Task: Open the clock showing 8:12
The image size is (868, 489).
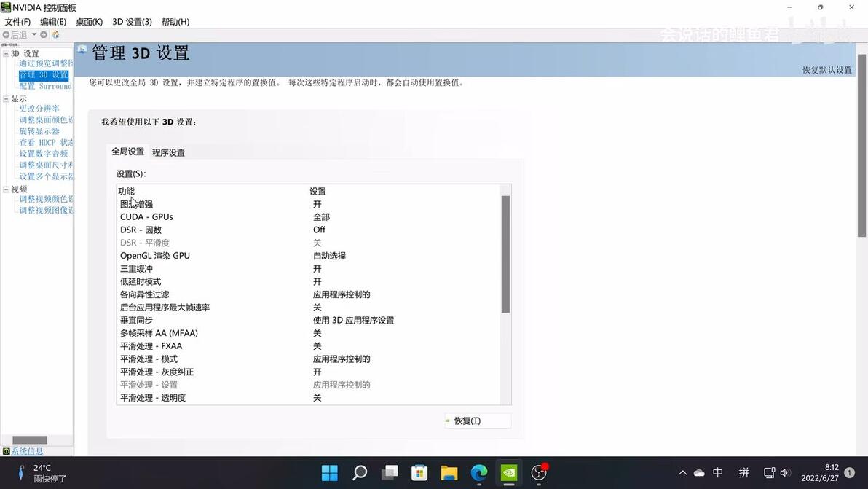Action: tap(820, 472)
